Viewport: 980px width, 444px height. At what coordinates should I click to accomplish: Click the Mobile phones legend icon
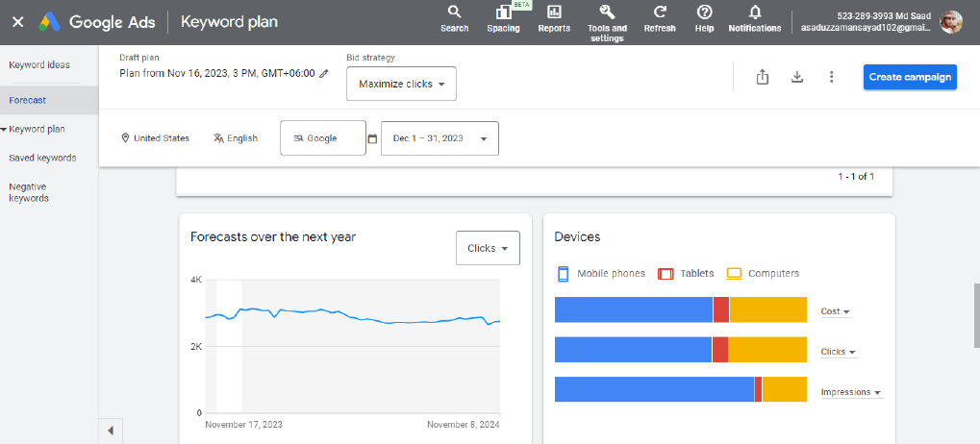[564, 274]
